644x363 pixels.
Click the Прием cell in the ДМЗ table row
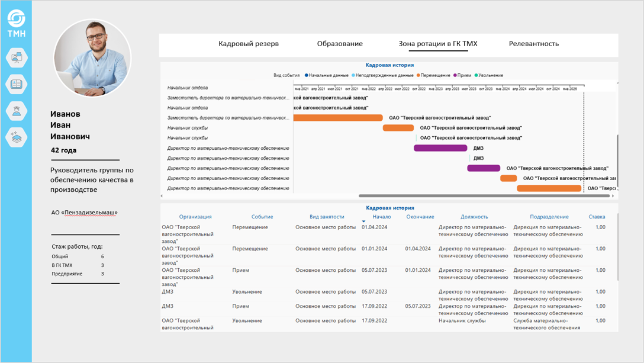click(241, 306)
